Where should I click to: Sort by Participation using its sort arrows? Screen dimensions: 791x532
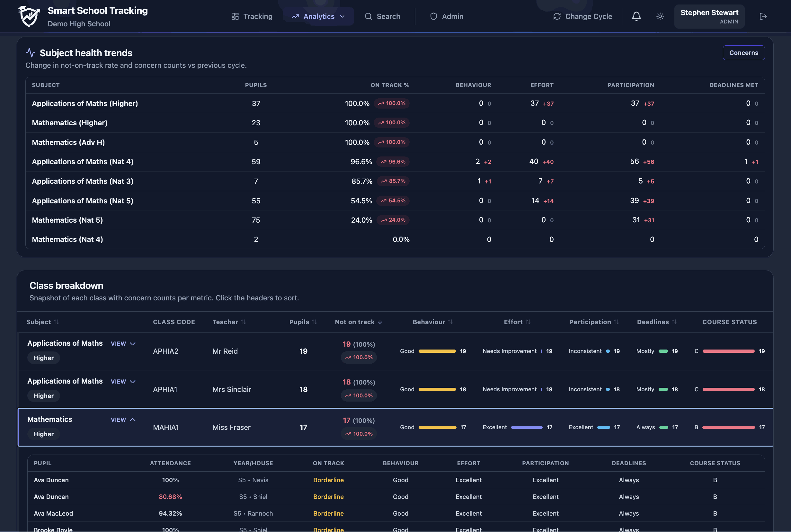(616, 322)
